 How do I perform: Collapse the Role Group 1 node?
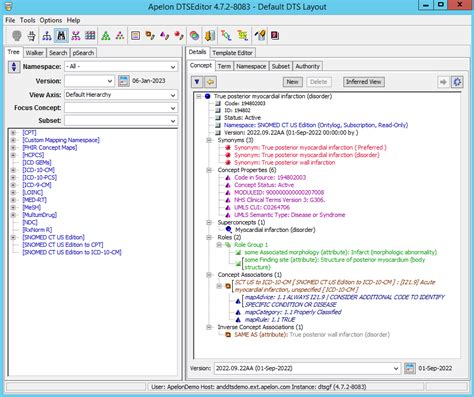pyautogui.click(x=219, y=245)
